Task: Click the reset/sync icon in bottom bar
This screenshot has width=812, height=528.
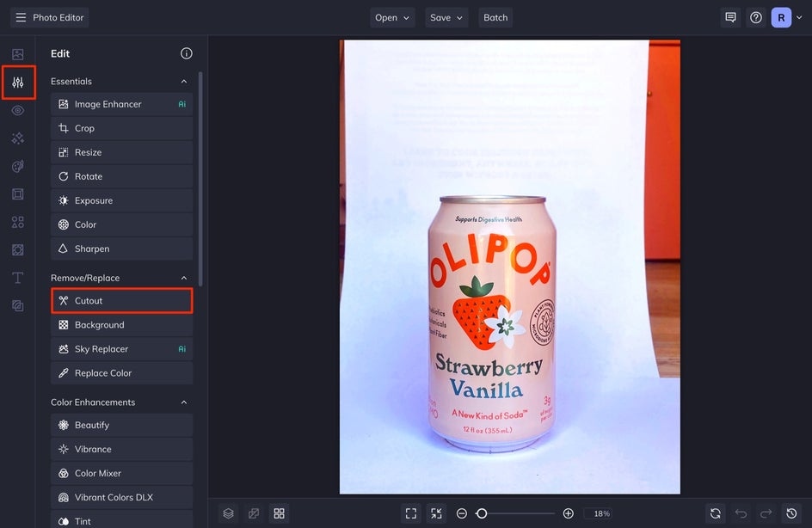Action: tap(715, 513)
